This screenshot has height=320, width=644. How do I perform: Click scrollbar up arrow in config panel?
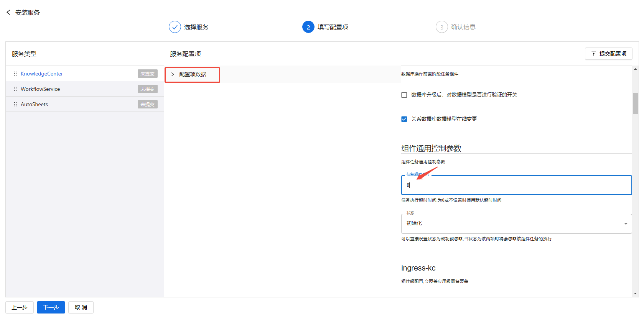click(636, 69)
